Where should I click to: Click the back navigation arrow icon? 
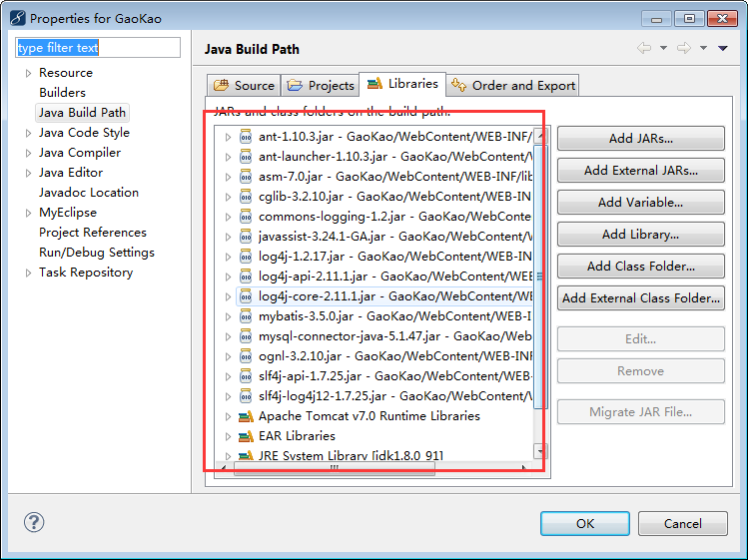click(644, 48)
